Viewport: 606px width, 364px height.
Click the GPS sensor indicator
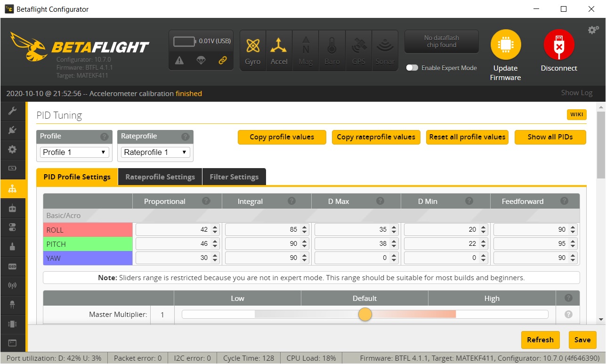point(359,50)
